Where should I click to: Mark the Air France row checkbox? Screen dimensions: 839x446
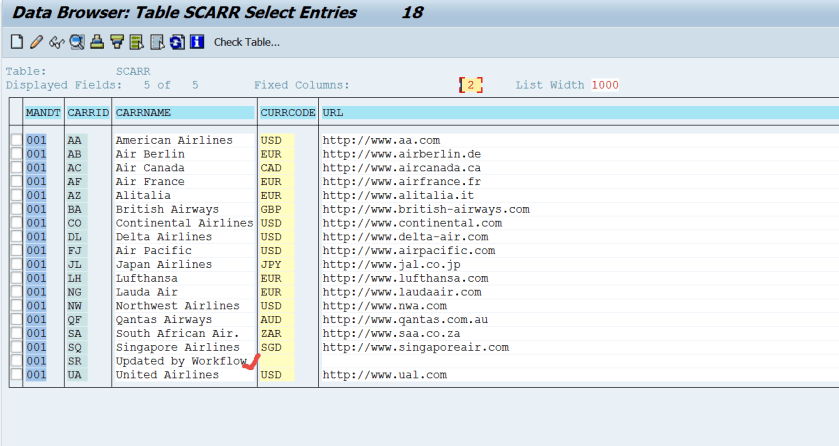[17, 182]
